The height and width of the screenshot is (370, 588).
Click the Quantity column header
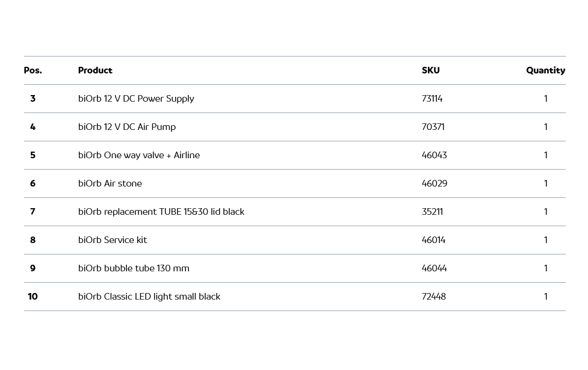tap(545, 70)
